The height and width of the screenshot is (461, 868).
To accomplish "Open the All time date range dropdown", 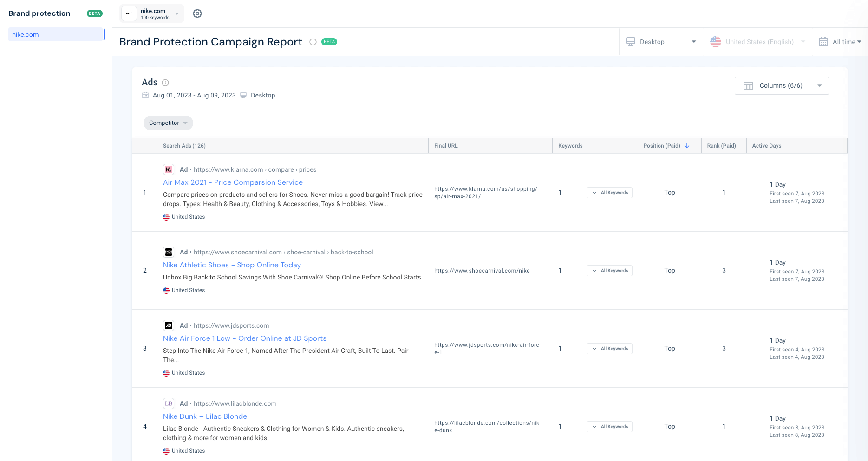I will (x=840, y=42).
